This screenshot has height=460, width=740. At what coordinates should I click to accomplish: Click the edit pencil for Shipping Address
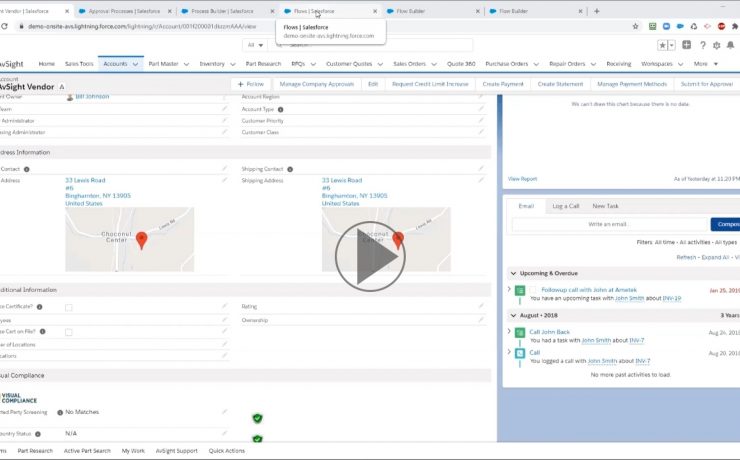coord(481,180)
